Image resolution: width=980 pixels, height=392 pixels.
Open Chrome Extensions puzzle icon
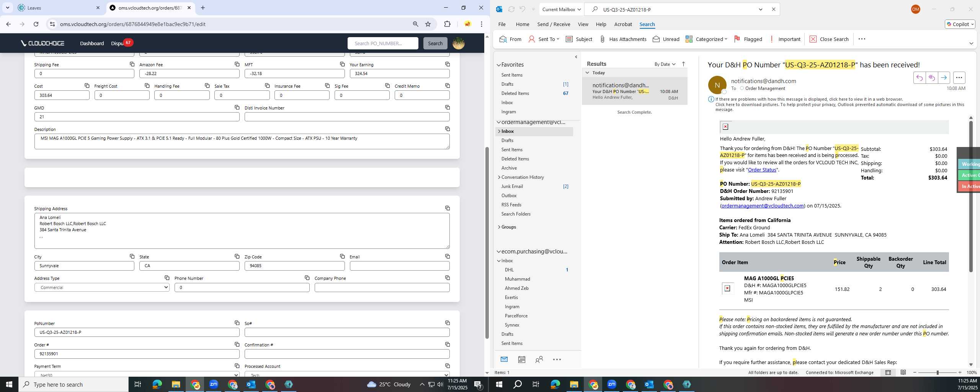pyautogui.click(x=447, y=24)
